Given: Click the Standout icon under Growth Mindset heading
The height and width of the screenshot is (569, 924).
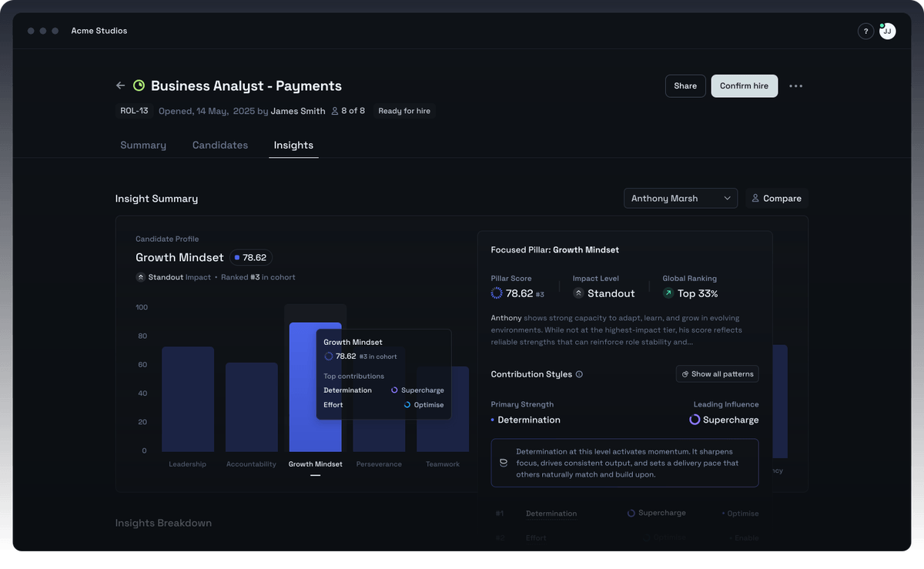Looking at the screenshot, I should pos(141,277).
